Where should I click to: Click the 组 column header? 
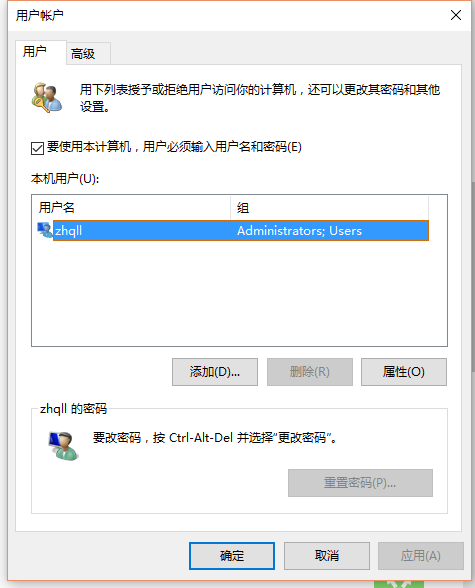(x=329, y=207)
